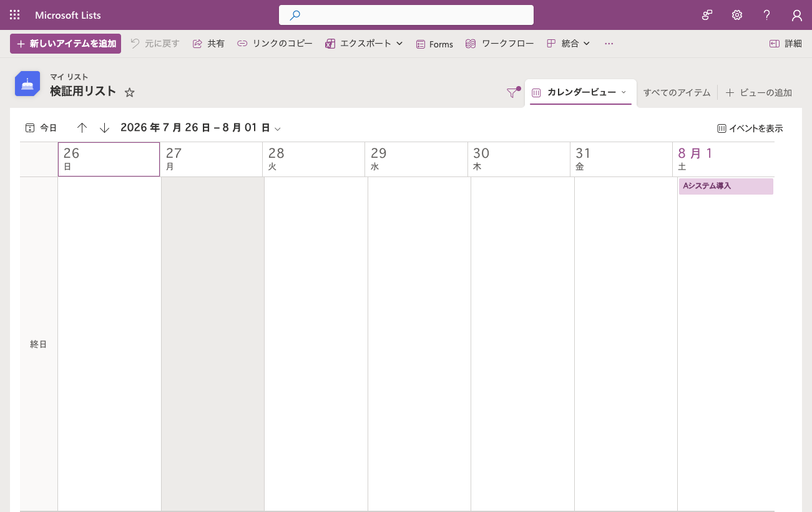Screen dimensions: 812x512
Task: Open the app launcher waffle icon
Action: 15,15
